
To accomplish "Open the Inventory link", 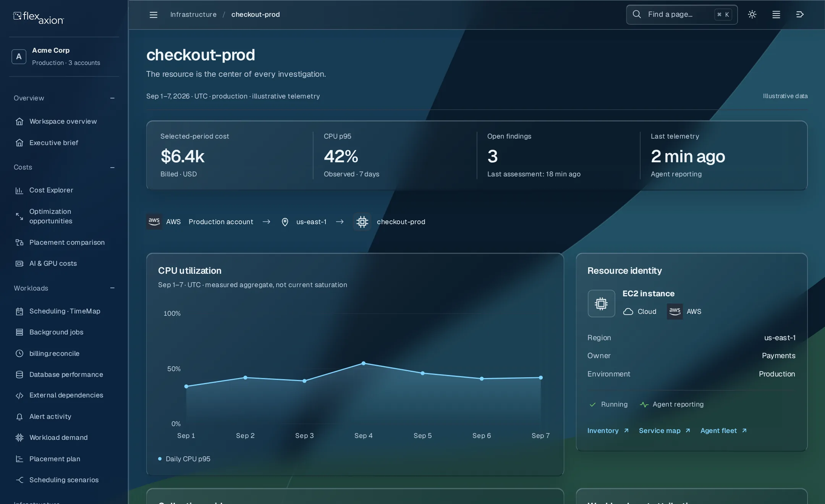I will pyautogui.click(x=608, y=431).
